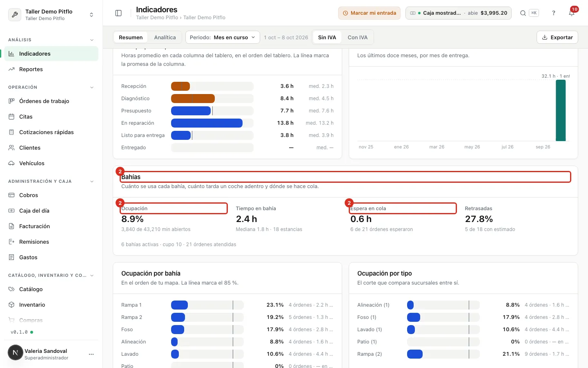The width and height of the screenshot is (588, 368).
Task: Click the Remisiones icon in sidebar
Action: tap(11, 242)
